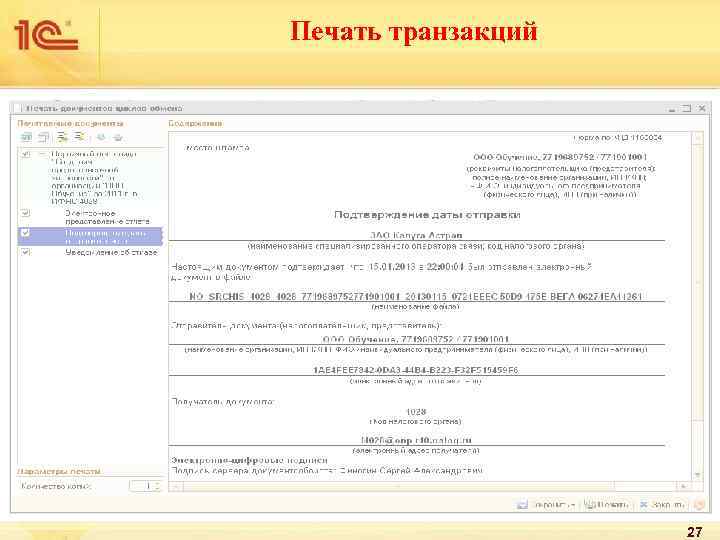The height and width of the screenshot is (540, 720).
Task: Click the file name line starting NO_SRCHIS
Action: pos(416,297)
